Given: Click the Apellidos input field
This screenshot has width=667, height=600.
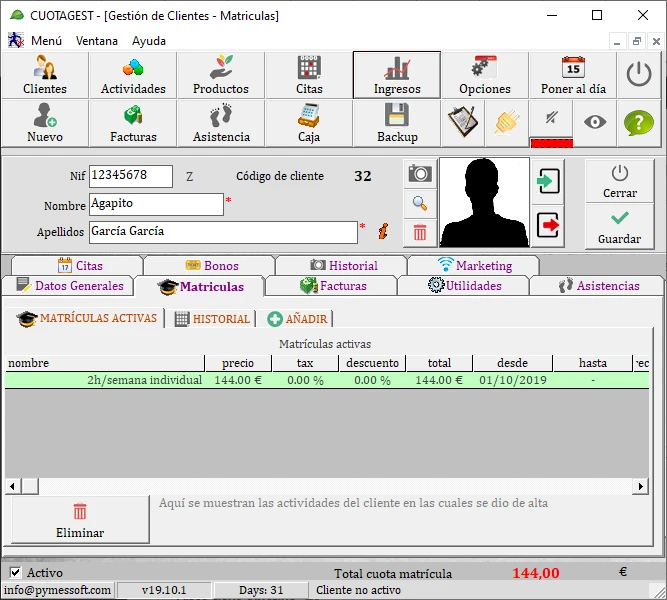Looking at the screenshot, I should click(223, 232).
